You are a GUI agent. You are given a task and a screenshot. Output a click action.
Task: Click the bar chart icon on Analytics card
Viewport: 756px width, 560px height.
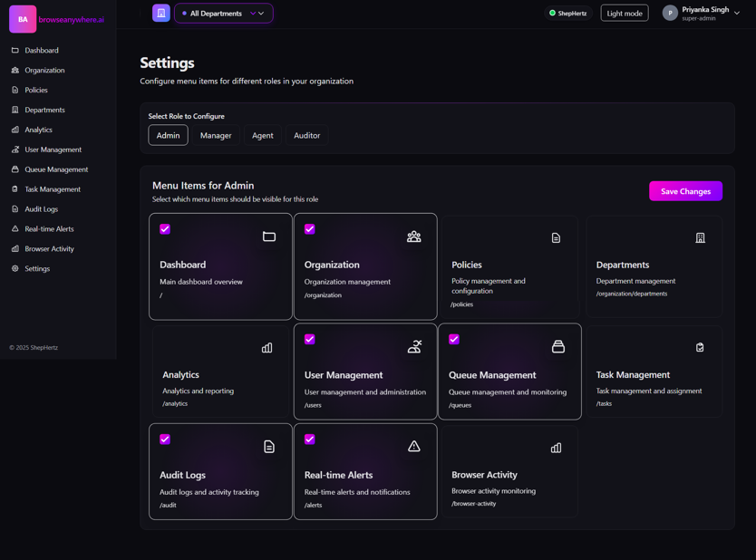(267, 348)
